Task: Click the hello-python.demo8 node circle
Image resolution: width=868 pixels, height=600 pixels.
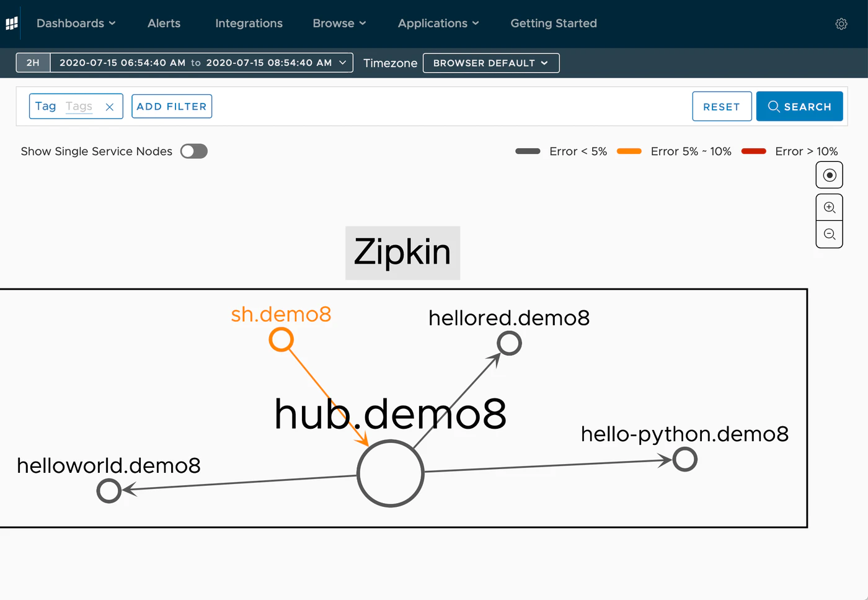Action: coord(685,460)
